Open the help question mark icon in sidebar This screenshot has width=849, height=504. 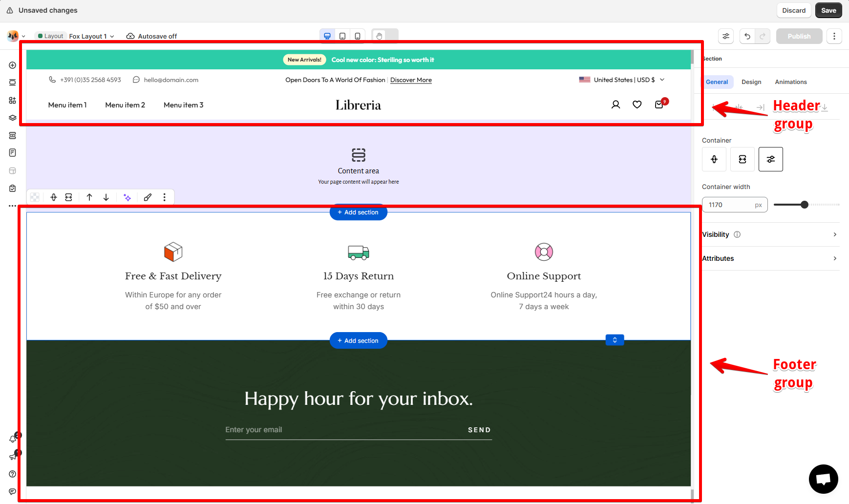(13, 474)
